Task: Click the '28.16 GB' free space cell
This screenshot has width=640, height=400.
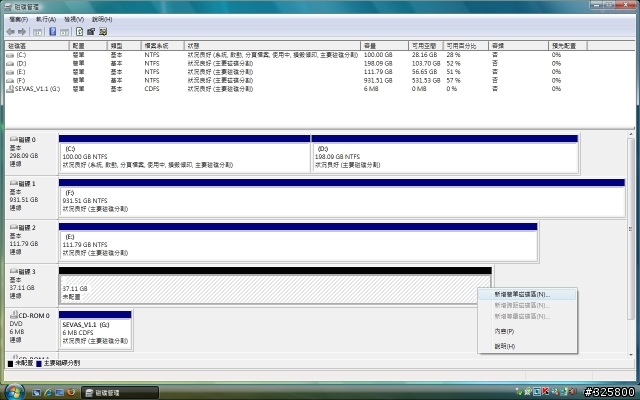Action: [x=424, y=55]
